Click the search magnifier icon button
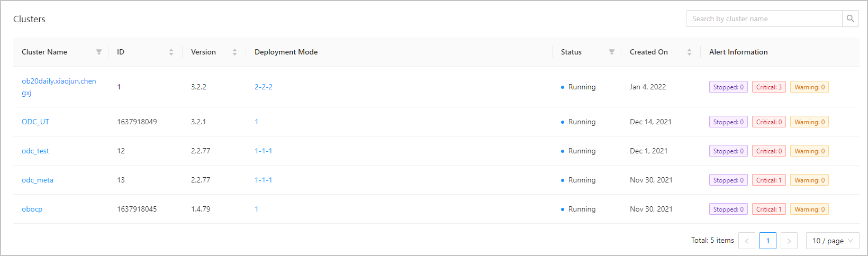This screenshot has width=868, height=256. coord(850,19)
